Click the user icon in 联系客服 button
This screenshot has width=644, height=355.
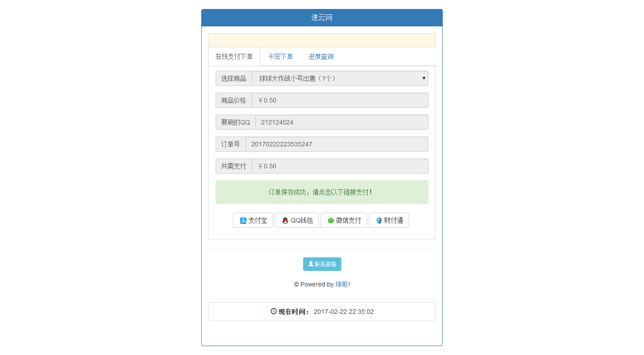(311, 264)
